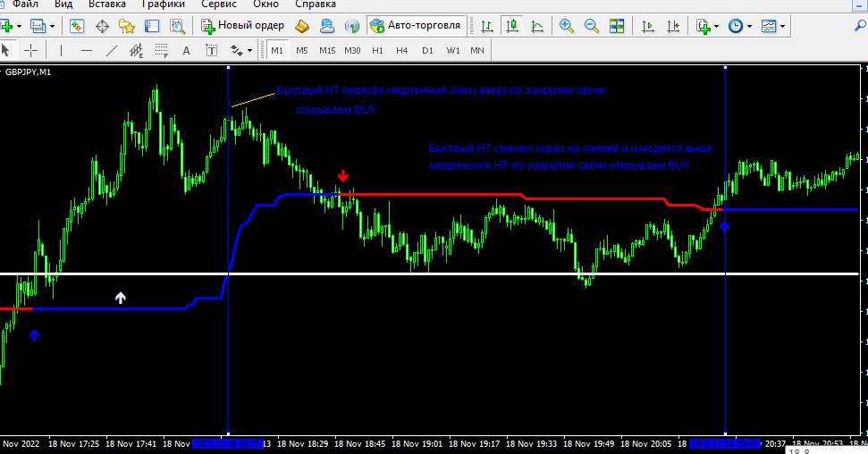This screenshot has width=868, height=454.
Task: Select the Fibonacci retracement tool
Action: [x=161, y=50]
